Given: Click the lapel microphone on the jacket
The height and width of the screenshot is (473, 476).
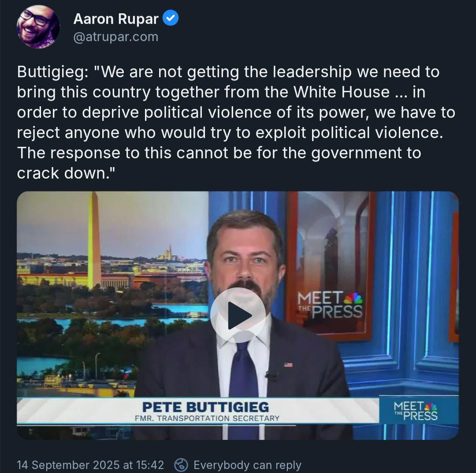Looking at the screenshot, I should pyautogui.click(x=271, y=376).
